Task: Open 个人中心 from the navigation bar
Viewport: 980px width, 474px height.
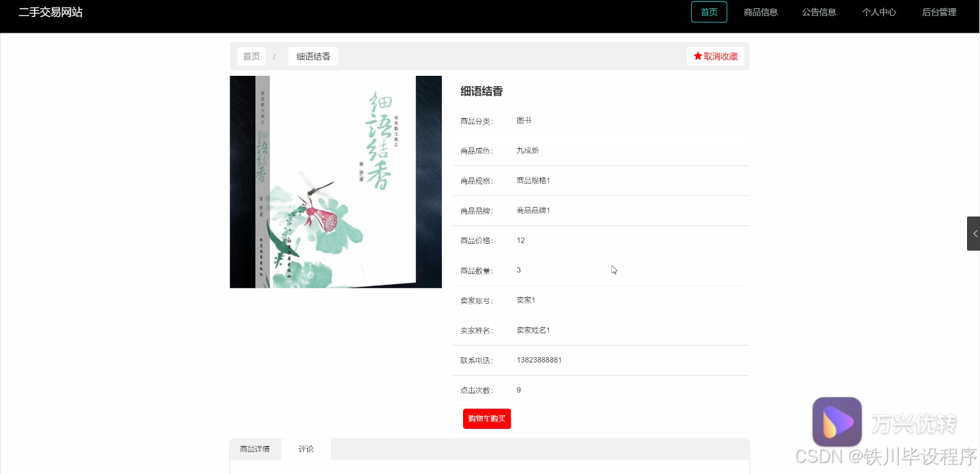Action: (x=879, y=12)
